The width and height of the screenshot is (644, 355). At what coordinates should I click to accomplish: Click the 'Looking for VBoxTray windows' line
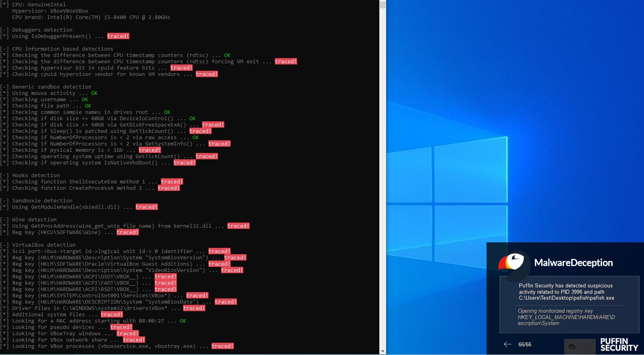tap(70, 334)
